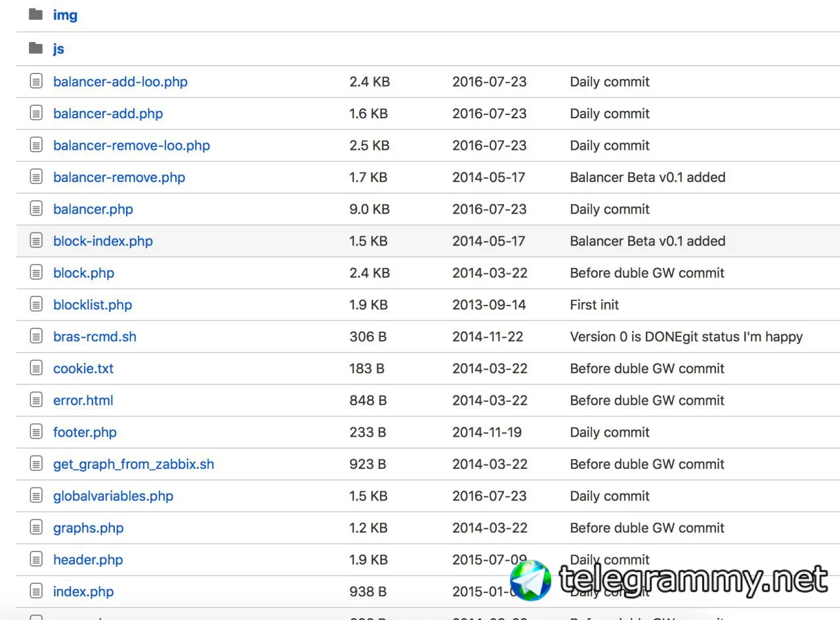Click file icon beside blocklist.php

[36, 304]
